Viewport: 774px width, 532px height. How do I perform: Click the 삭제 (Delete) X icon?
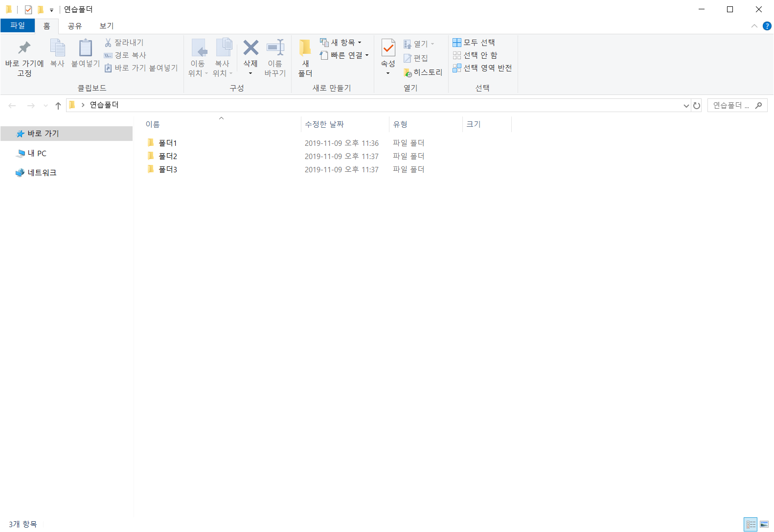tap(250, 48)
